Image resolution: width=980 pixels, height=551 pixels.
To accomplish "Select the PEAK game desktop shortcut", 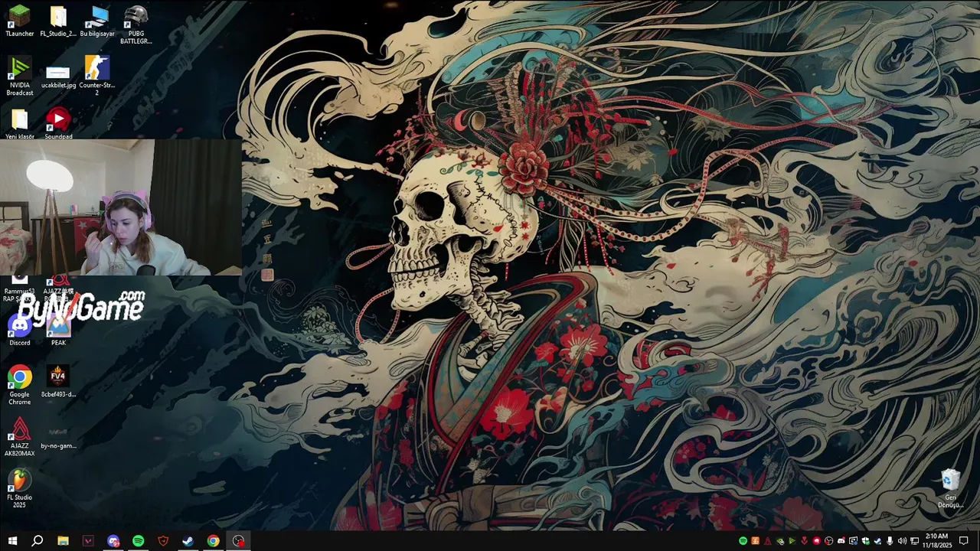I will (x=58, y=329).
